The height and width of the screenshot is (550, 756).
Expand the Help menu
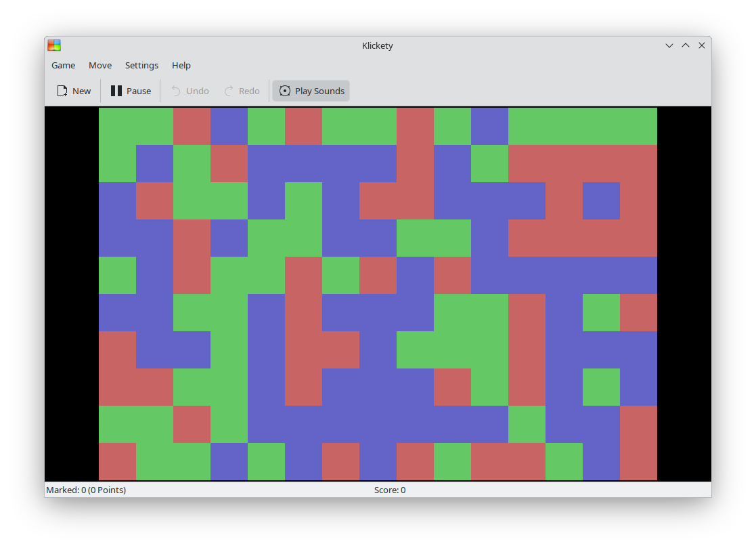(181, 65)
